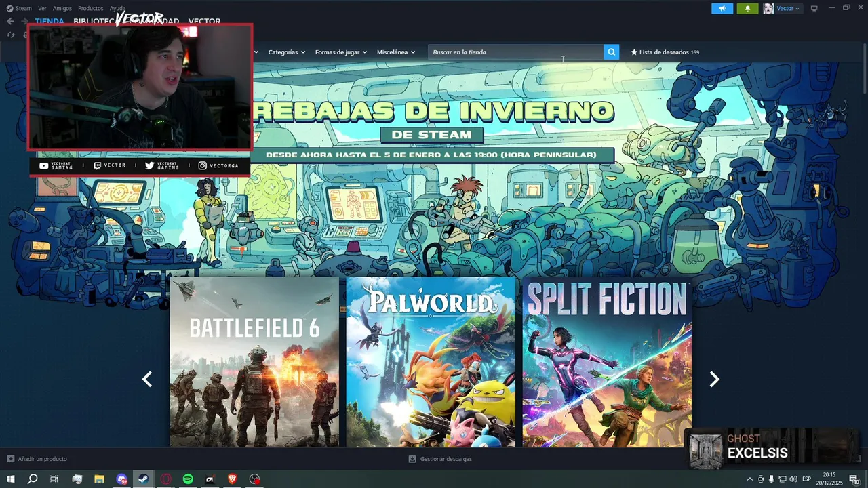Show previous games with left carousel arrow
This screenshot has height=488, width=868.
click(x=147, y=380)
